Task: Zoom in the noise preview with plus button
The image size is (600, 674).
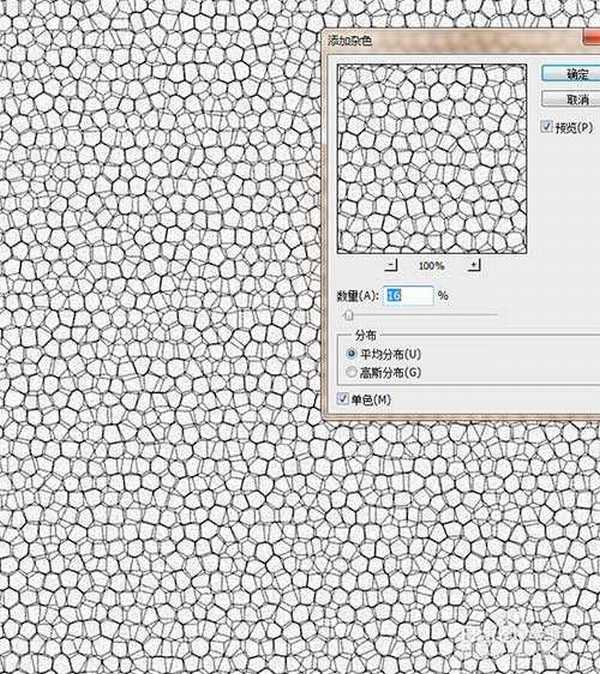Action: point(474,265)
